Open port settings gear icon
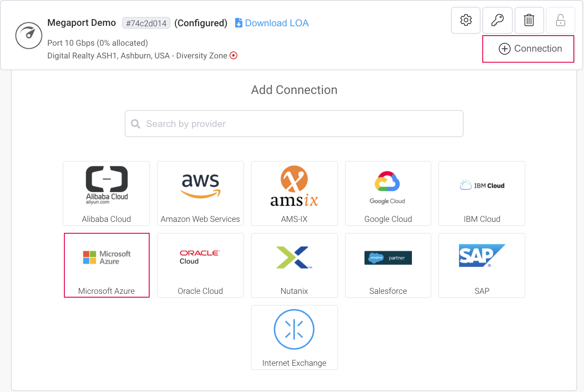584x392 pixels. pyautogui.click(x=466, y=20)
